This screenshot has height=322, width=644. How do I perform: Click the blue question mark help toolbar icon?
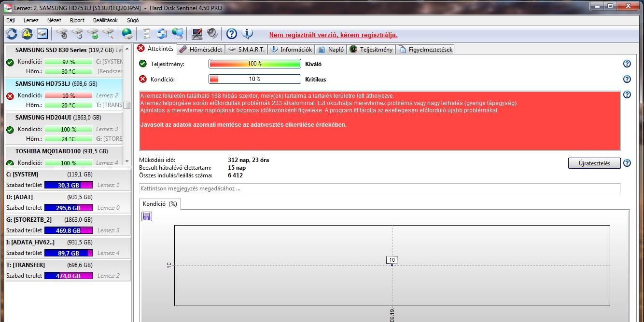pos(232,34)
